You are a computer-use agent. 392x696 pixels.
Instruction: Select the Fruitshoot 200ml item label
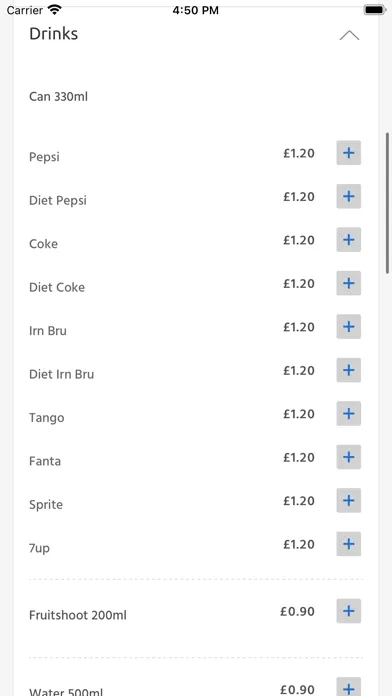pyautogui.click(x=78, y=615)
